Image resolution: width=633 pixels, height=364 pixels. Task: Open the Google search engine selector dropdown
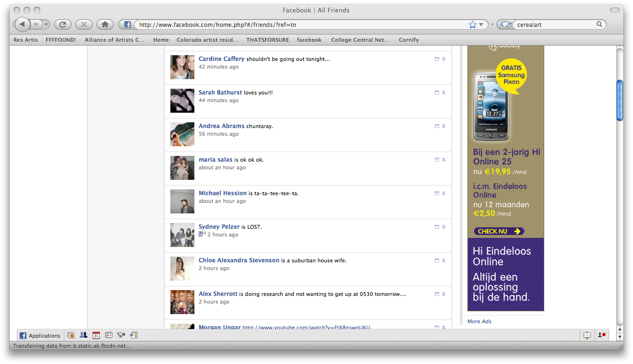pyautogui.click(x=505, y=24)
